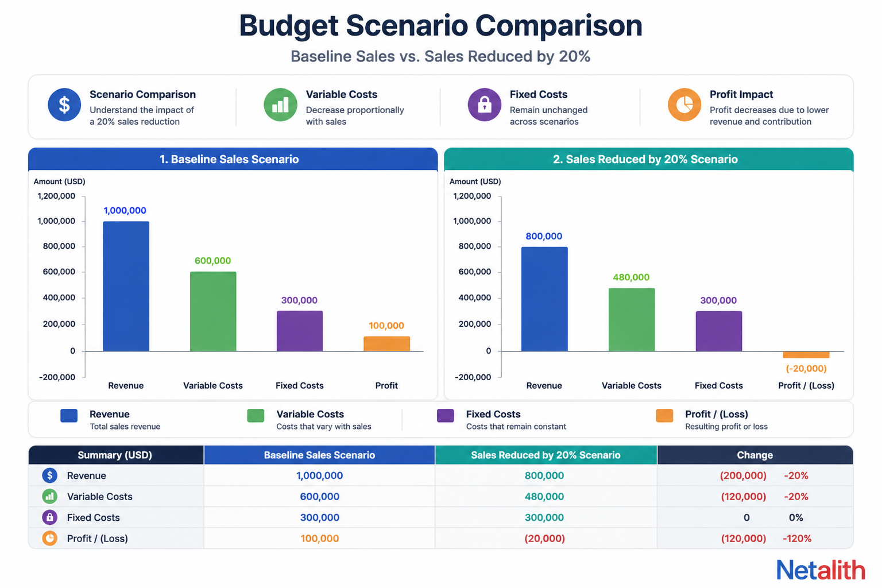This screenshot has height=588, width=882.
Task: Click the 0% change in Fixed Costs row
Action: click(x=796, y=517)
